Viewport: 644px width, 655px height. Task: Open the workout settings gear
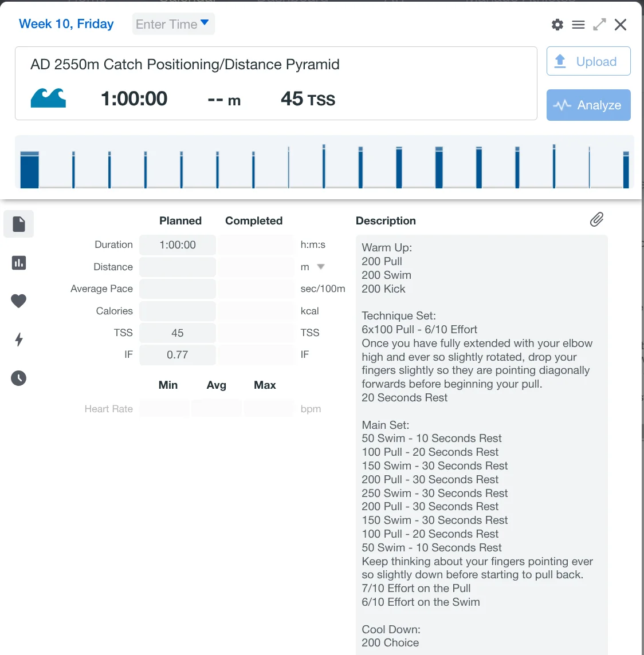(557, 25)
